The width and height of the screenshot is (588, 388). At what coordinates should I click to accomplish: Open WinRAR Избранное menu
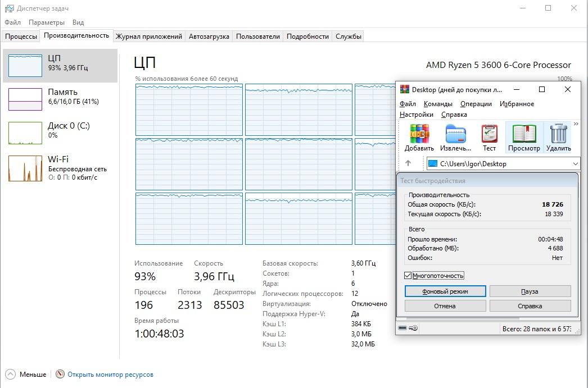(x=517, y=104)
